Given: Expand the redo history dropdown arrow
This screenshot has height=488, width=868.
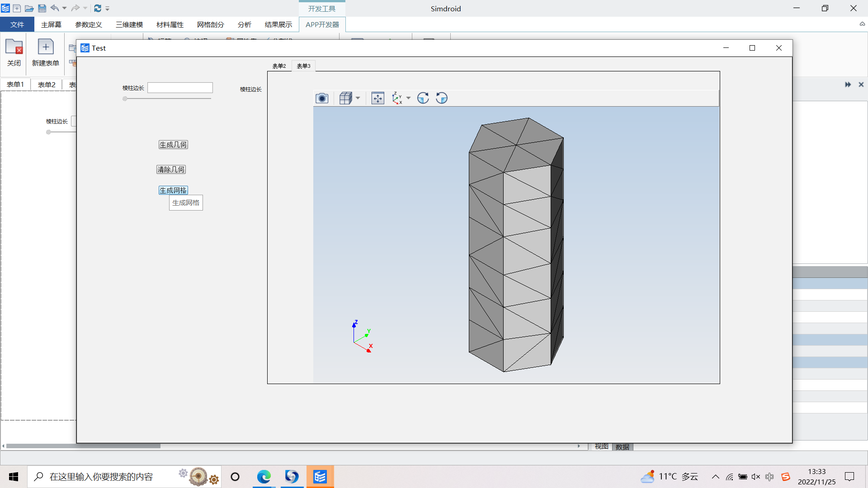Looking at the screenshot, I should click(x=85, y=8).
